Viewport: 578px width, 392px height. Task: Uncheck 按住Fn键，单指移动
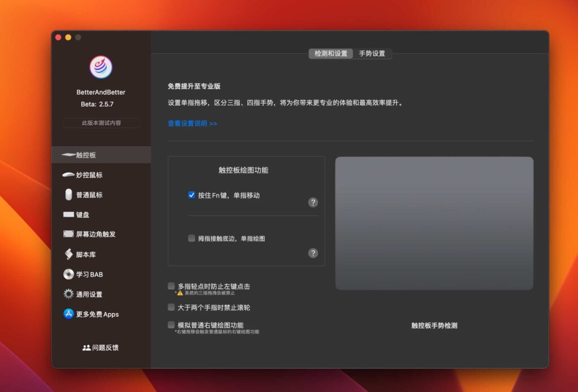192,195
